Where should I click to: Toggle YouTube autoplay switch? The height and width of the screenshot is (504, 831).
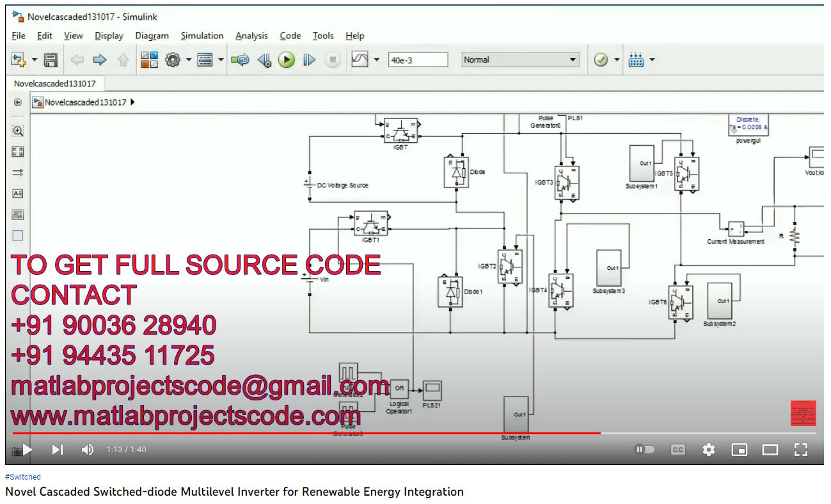point(644,450)
